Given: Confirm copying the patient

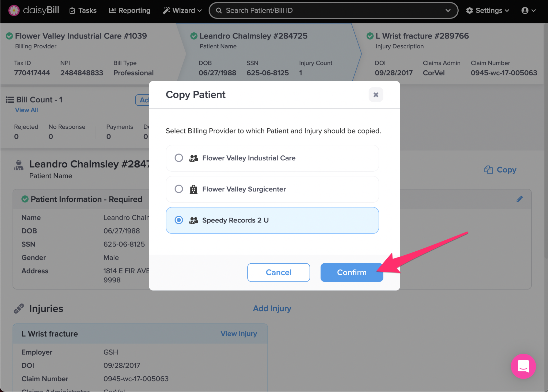Looking at the screenshot, I should click(352, 272).
